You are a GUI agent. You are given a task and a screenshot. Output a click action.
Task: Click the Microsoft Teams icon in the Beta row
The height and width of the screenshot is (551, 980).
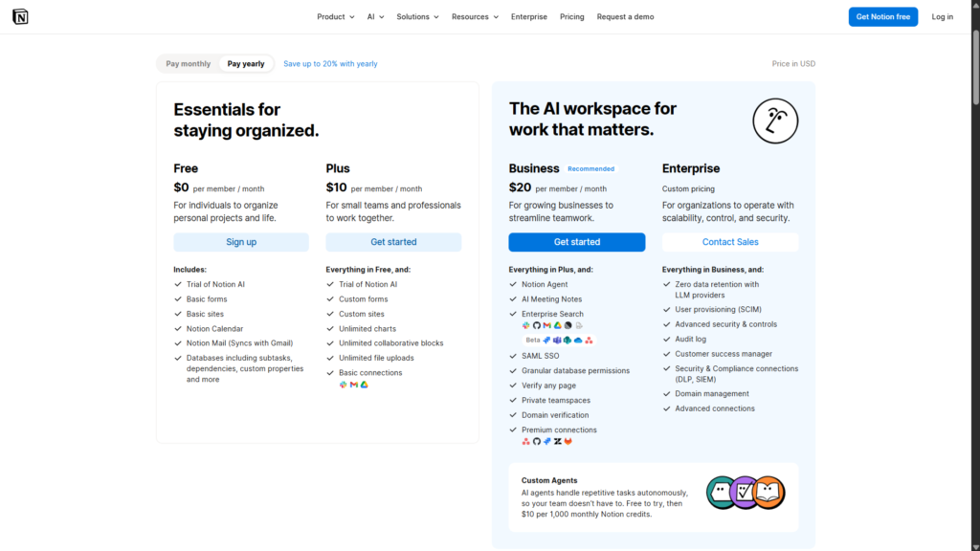click(x=557, y=341)
